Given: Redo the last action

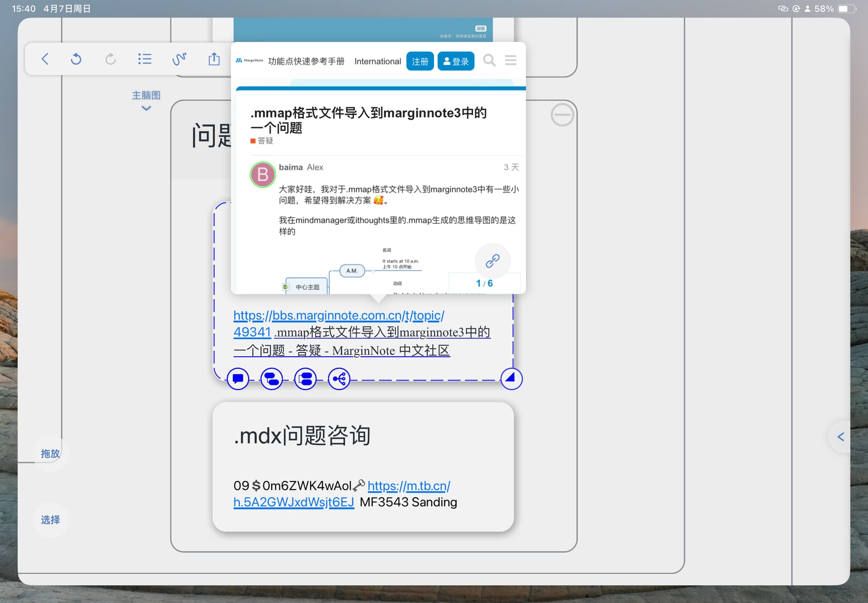Looking at the screenshot, I should [x=110, y=59].
